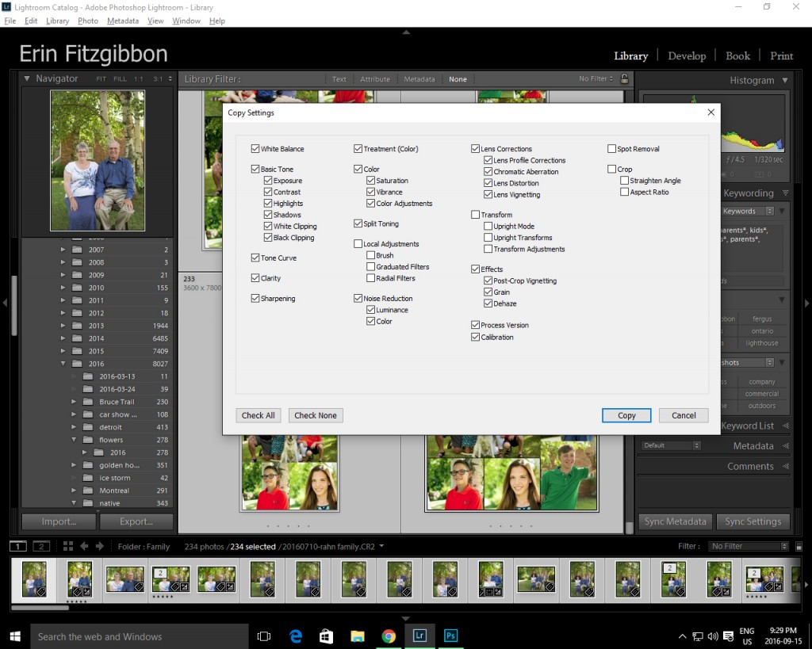Viewport: 812px width, 649px height.
Task: Go forward with the filmstrip right arrow
Action: [100, 546]
